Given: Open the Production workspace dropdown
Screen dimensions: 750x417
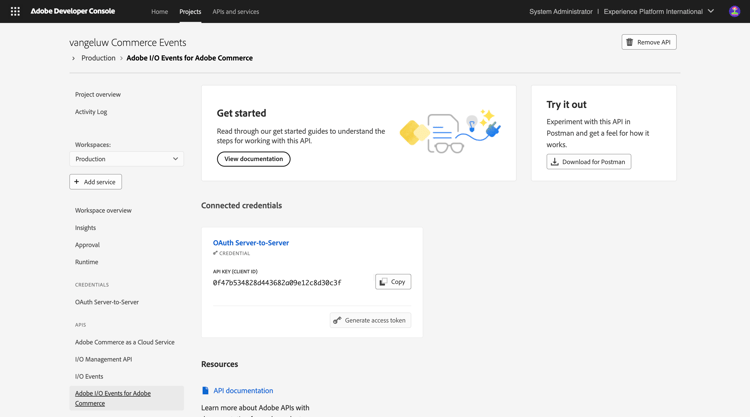Looking at the screenshot, I should click(127, 159).
